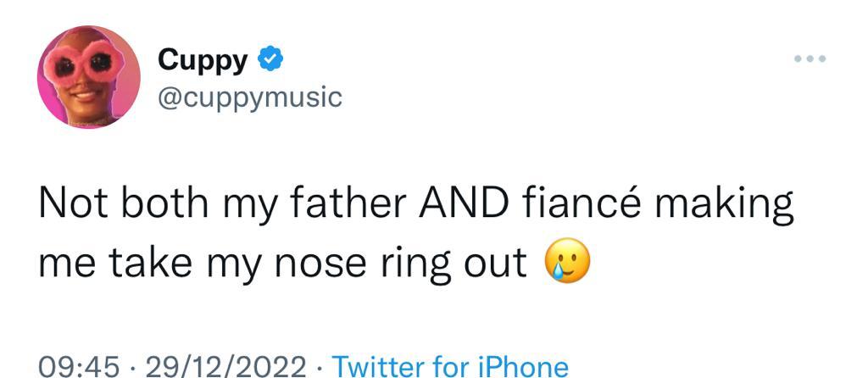Click the Twitter for iPhone link
The image size is (868, 378).
pyautogui.click(x=449, y=366)
